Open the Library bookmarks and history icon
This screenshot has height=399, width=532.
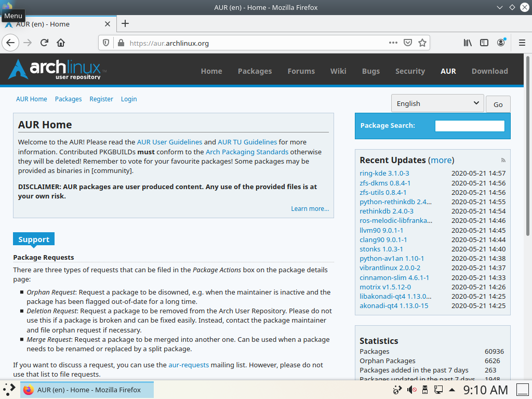[468, 43]
